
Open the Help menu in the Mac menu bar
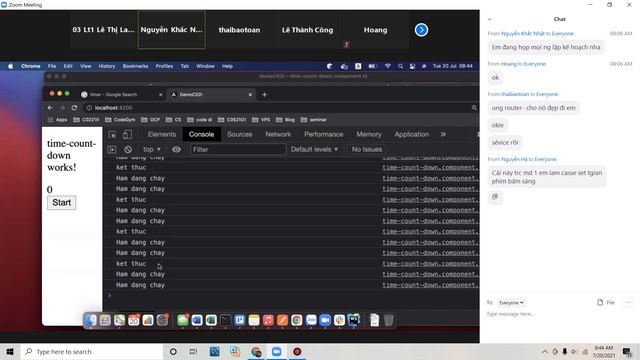coord(227,66)
